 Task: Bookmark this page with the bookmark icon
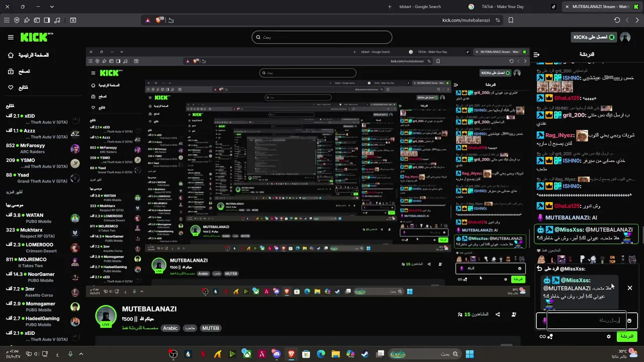tap(511, 20)
